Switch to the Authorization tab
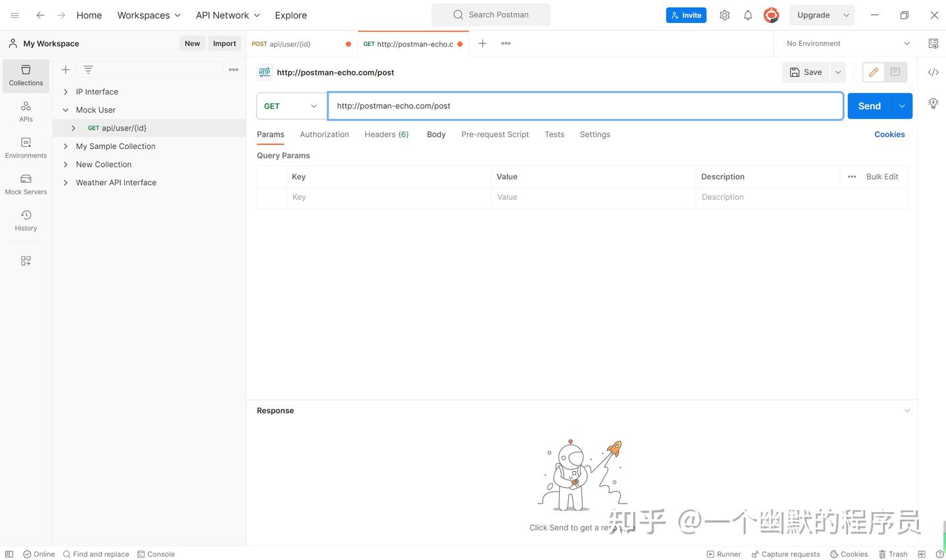Image resolution: width=946 pixels, height=560 pixels. (x=325, y=134)
